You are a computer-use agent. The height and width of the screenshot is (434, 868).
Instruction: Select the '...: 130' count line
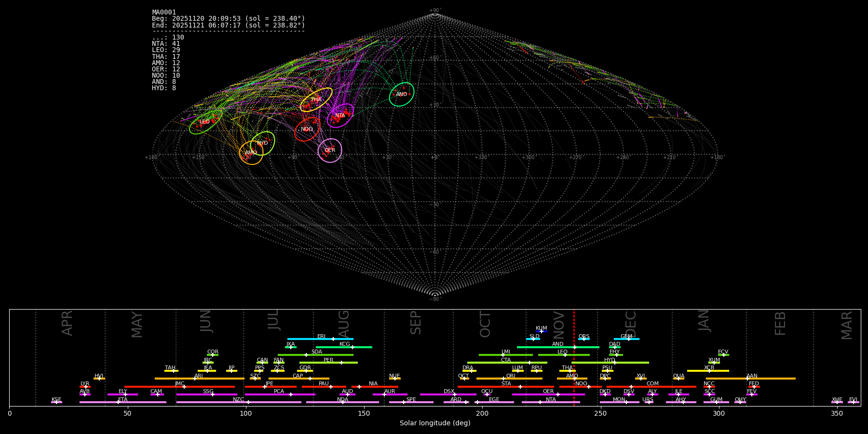(x=168, y=38)
